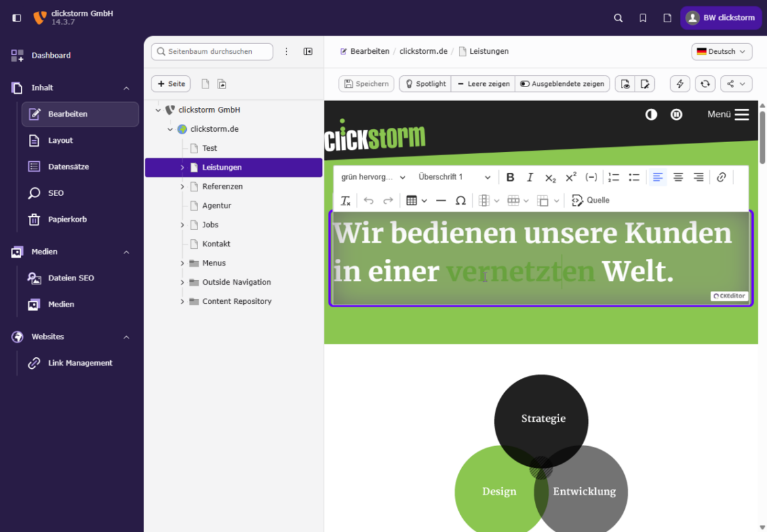The height and width of the screenshot is (532, 767).
Task: Open the Deutsch language dropdown
Action: pyautogui.click(x=722, y=51)
